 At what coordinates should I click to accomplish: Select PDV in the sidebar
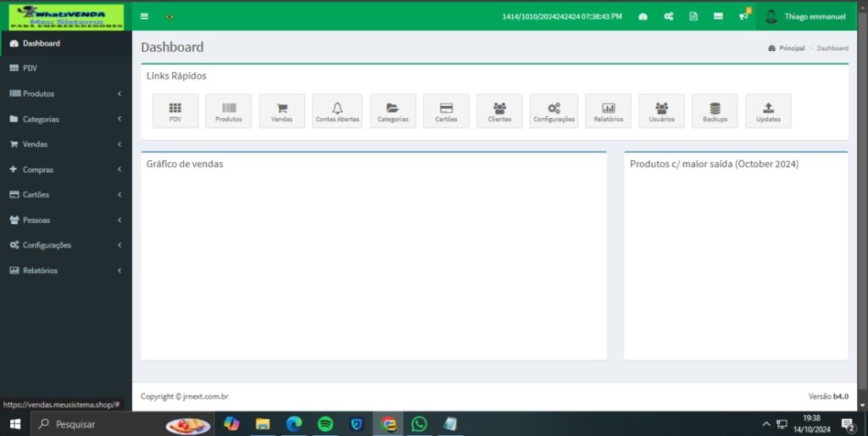pos(66,68)
